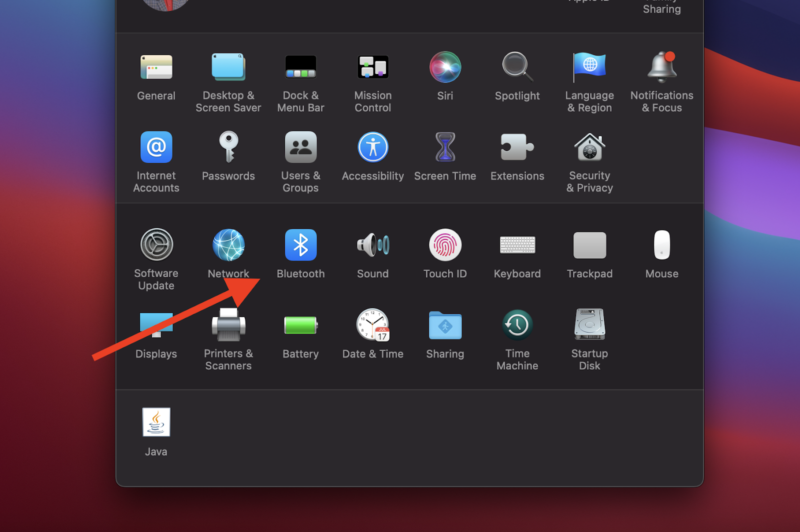The height and width of the screenshot is (532, 800).
Task: Open the Siri preferences pane
Action: coord(445,67)
